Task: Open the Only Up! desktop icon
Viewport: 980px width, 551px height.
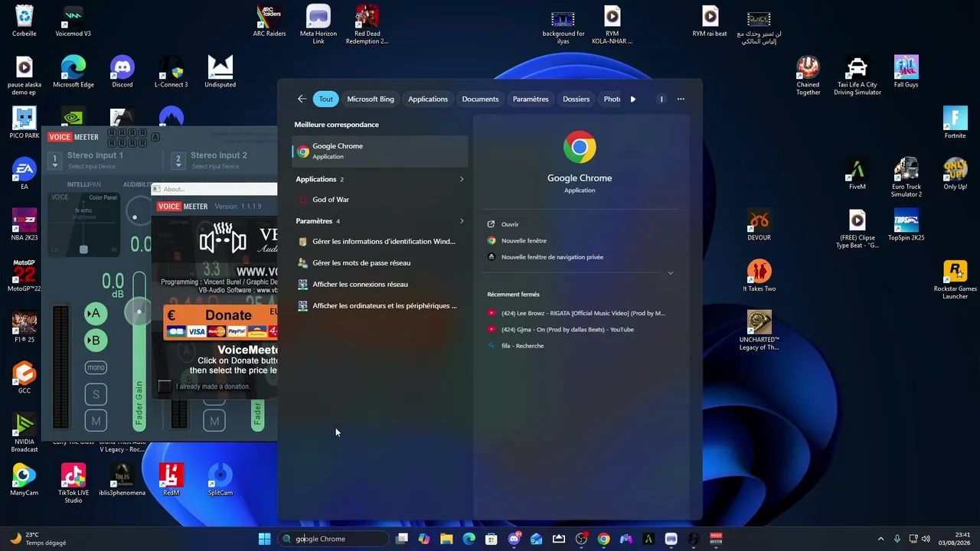Action: (955, 174)
